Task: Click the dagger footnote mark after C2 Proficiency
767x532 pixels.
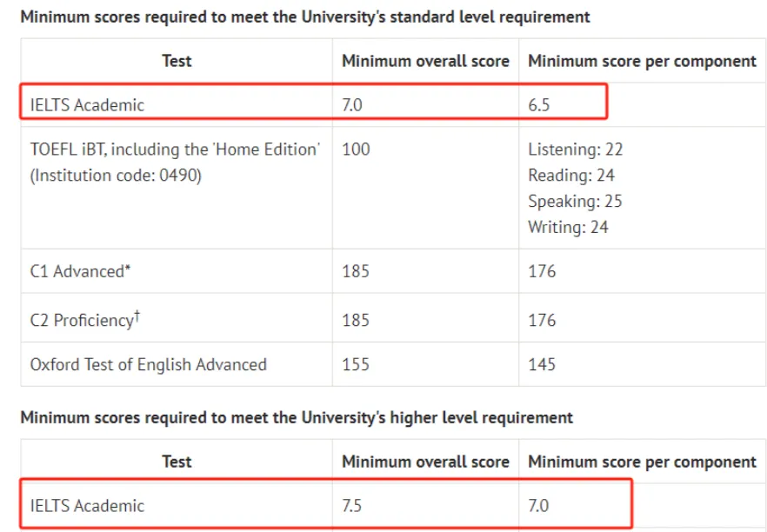Action: point(137,316)
